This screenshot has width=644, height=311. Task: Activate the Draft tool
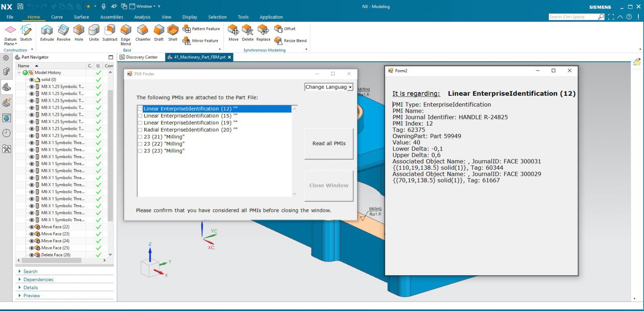[x=159, y=32]
